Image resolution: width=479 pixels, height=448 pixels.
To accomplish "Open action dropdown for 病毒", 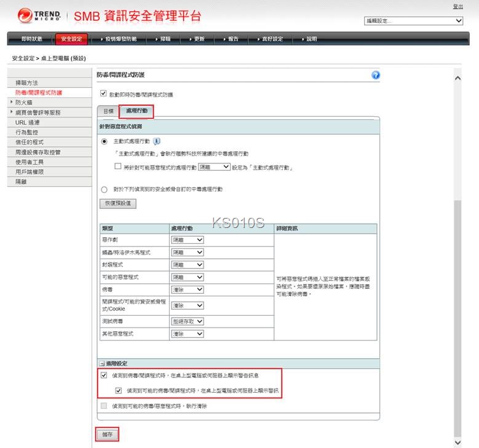I will pos(188,289).
